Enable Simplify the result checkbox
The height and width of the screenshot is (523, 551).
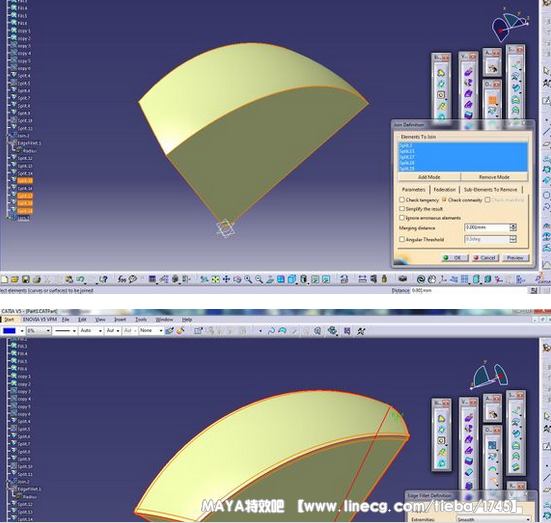point(402,209)
